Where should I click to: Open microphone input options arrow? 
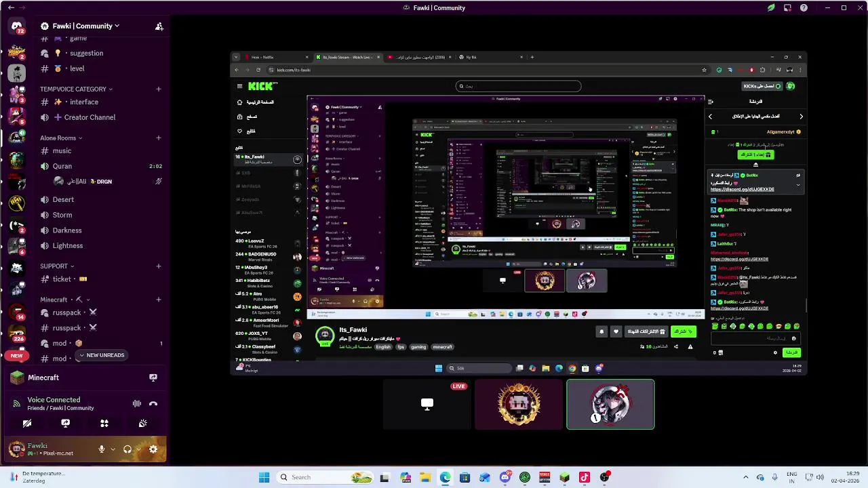click(113, 449)
